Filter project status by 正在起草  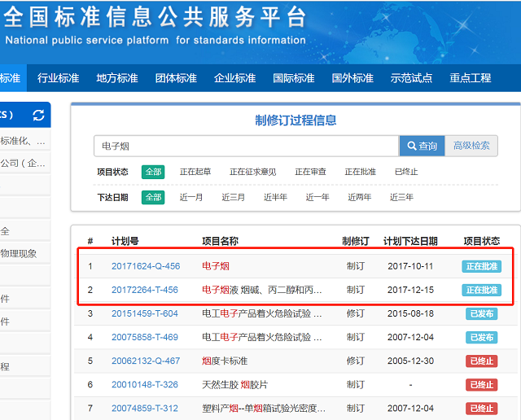195,172
